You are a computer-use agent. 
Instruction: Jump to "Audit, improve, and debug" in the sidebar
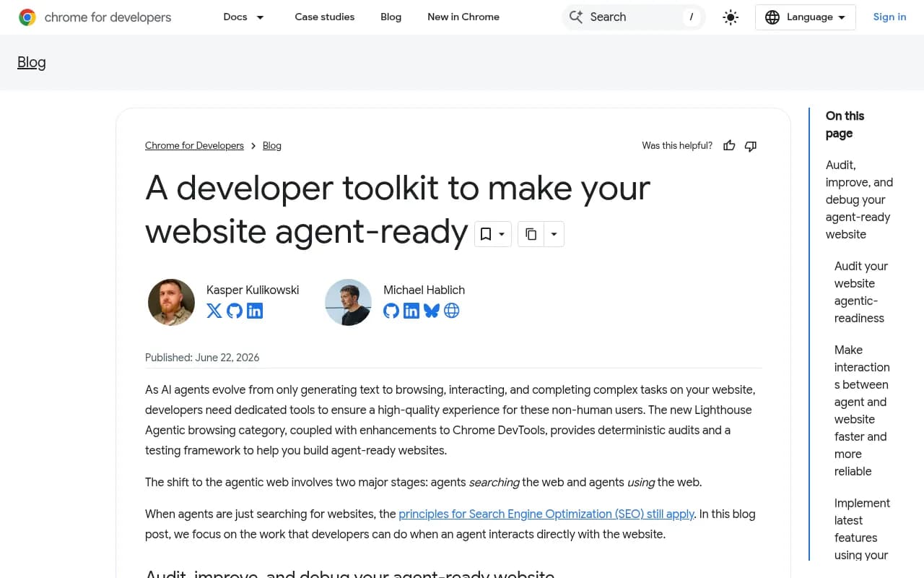click(x=859, y=199)
